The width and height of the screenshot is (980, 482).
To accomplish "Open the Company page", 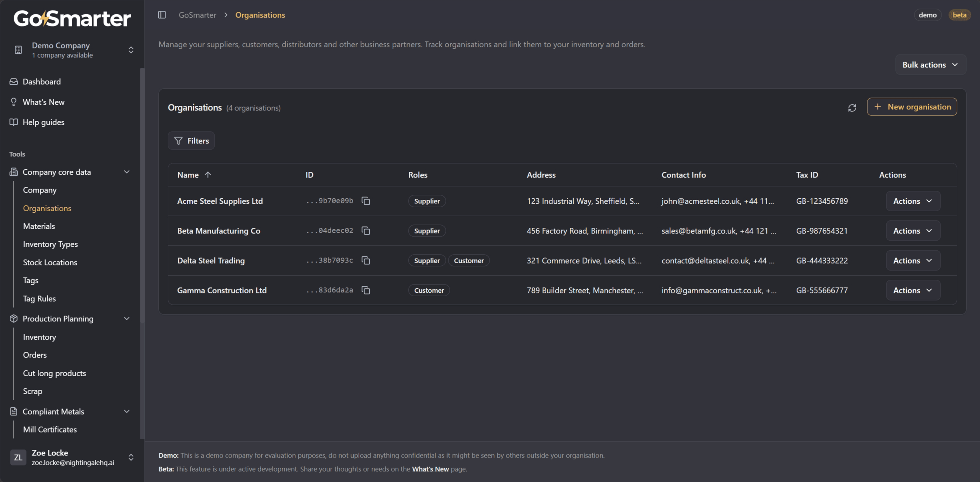I will click(39, 190).
